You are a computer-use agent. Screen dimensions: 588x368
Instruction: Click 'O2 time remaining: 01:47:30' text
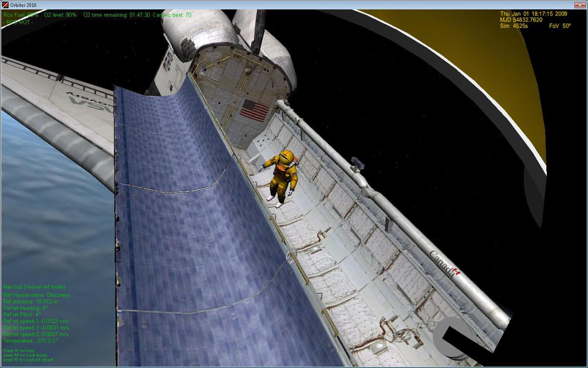[x=117, y=15]
